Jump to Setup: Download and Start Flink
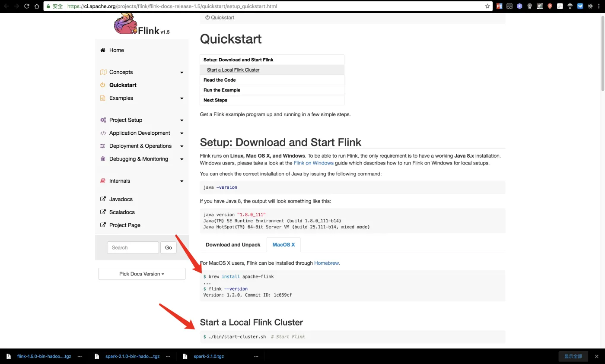The height and width of the screenshot is (364, 605). point(239,60)
